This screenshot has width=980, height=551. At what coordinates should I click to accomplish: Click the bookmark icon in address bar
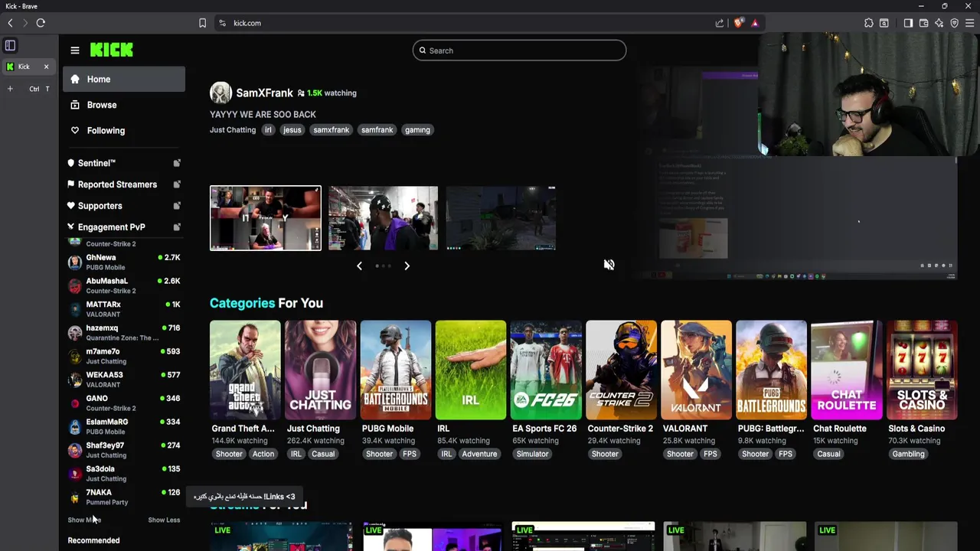point(202,23)
